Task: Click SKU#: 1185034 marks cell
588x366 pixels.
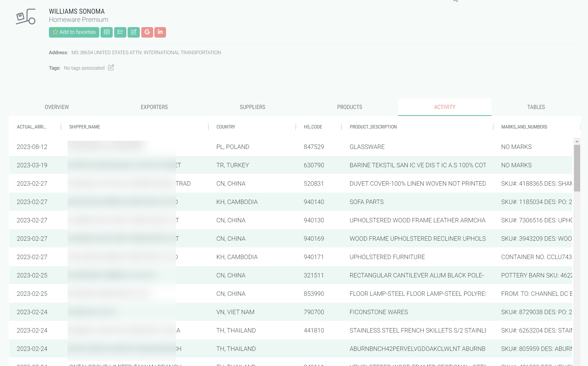Action: click(x=536, y=202)
